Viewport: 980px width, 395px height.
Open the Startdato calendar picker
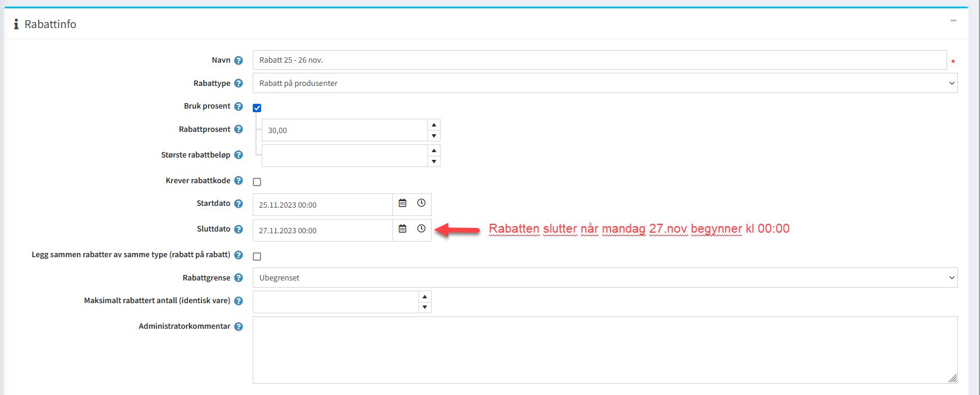[x=402, y=203]
